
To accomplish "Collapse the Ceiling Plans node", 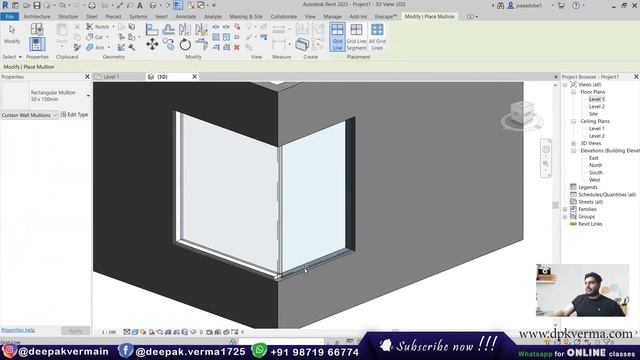I will 573,121.
